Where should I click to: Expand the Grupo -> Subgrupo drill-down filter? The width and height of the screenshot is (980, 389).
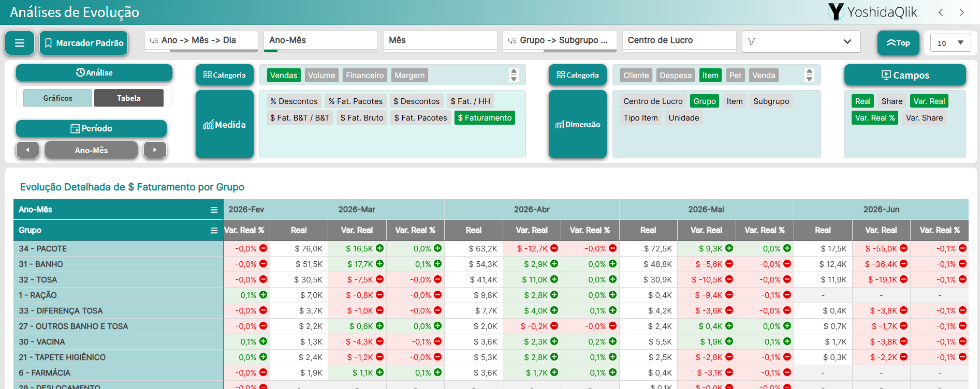point(560,40)
